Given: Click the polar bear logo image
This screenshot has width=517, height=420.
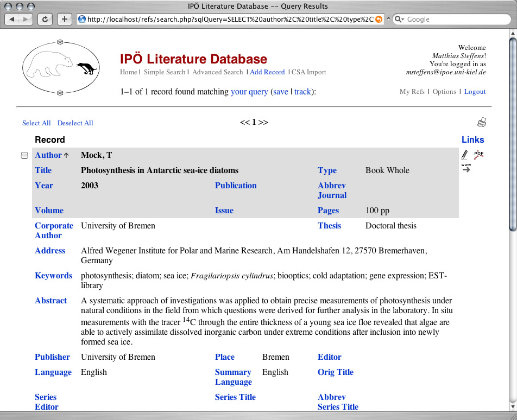Looking at the screenshot, I should [61, 68].
